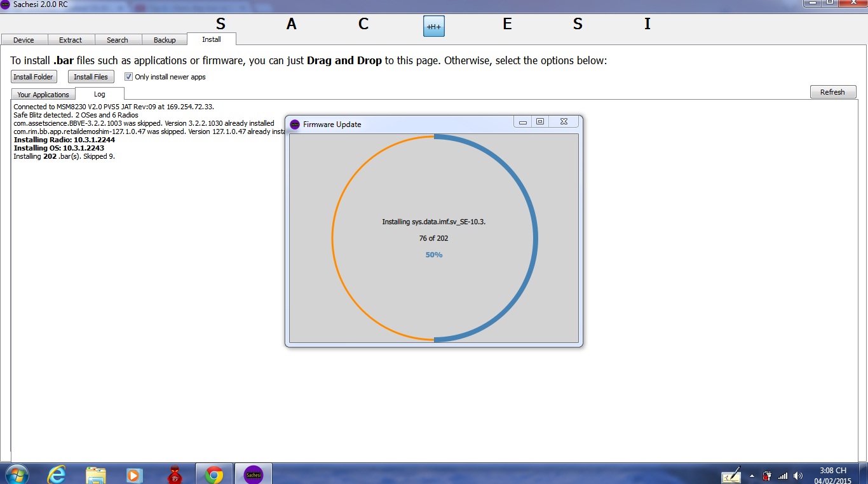This screenshot has height=484, width=868.
Task: Click Show Desktop strip at the taskbar end
Action: point(864,474)
